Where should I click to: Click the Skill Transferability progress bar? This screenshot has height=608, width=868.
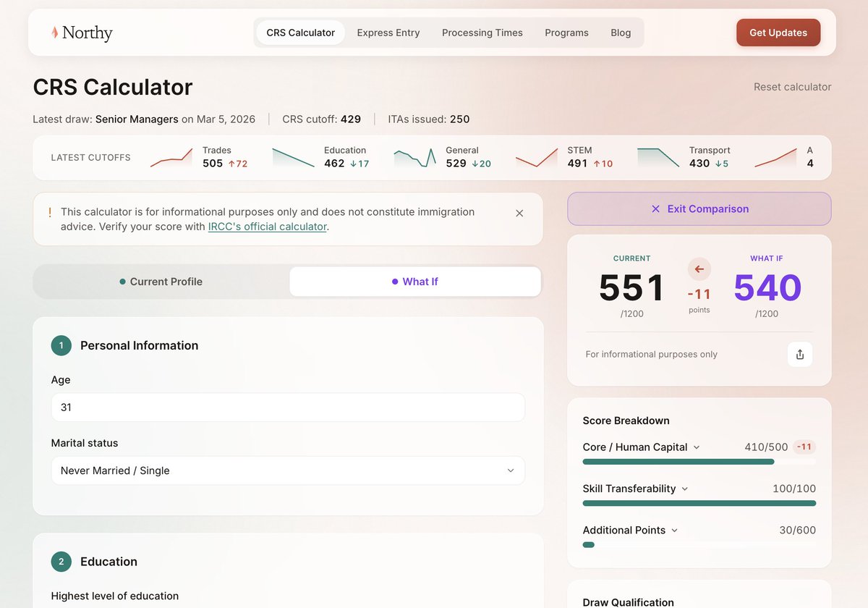coord(699,503)
